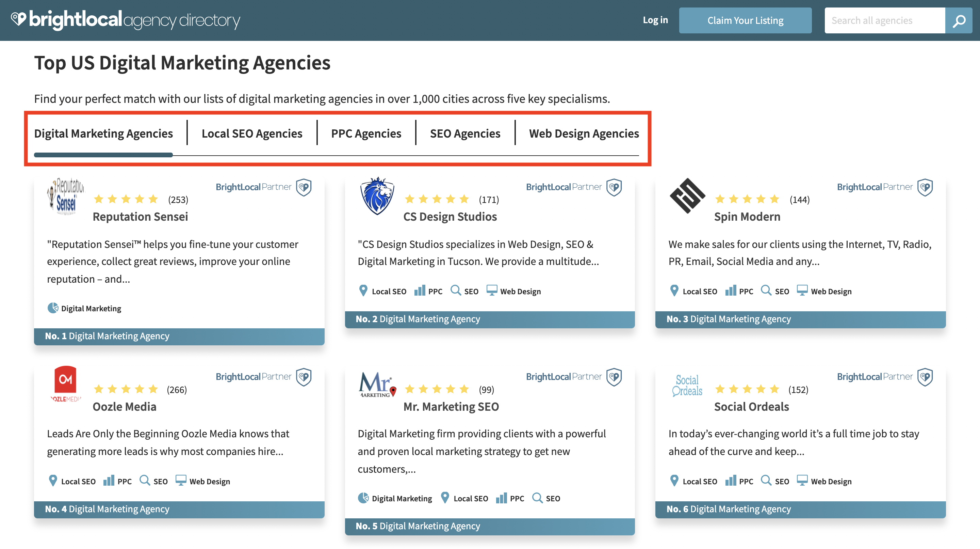Click the (144) review count for Spin Modern
Viewport: 980px width, 549px height.
click(799, 200)
